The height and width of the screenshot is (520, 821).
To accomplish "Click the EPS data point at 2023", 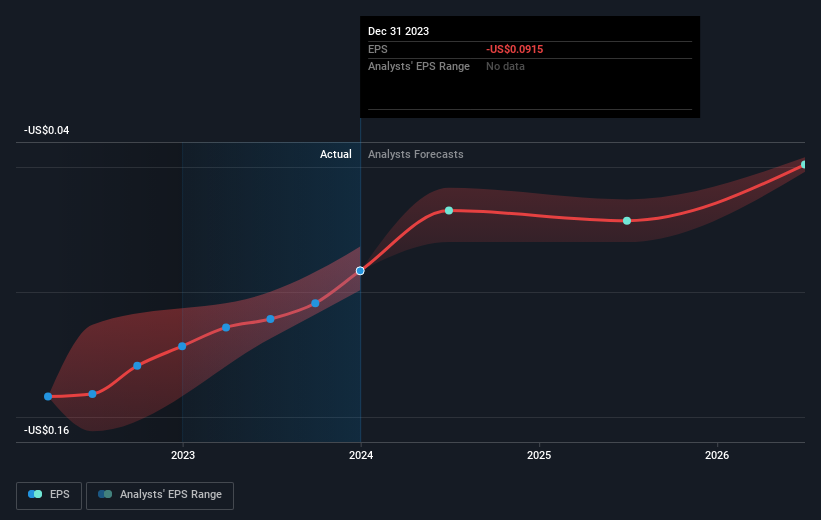I will coord(182,346).
